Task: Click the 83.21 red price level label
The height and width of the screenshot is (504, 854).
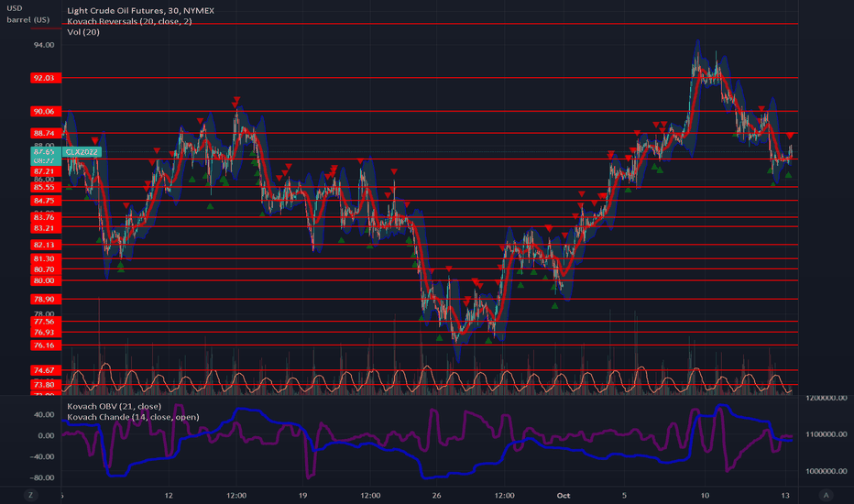Action: tap(46, 228)
